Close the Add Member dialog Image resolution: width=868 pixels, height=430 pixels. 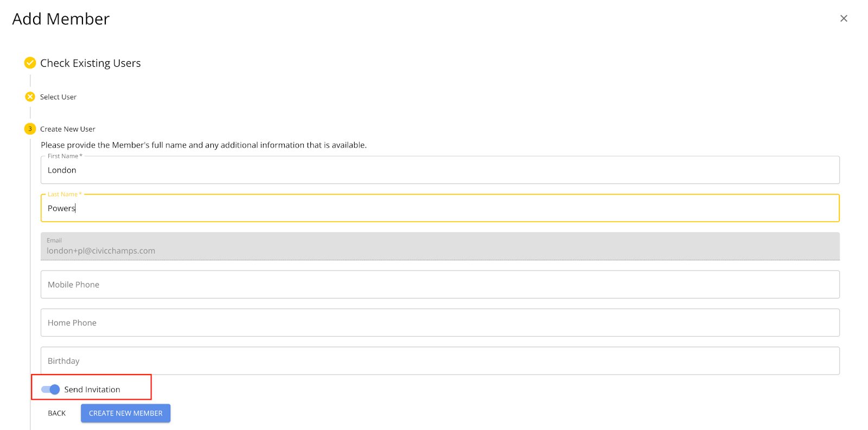coord(844,18)
